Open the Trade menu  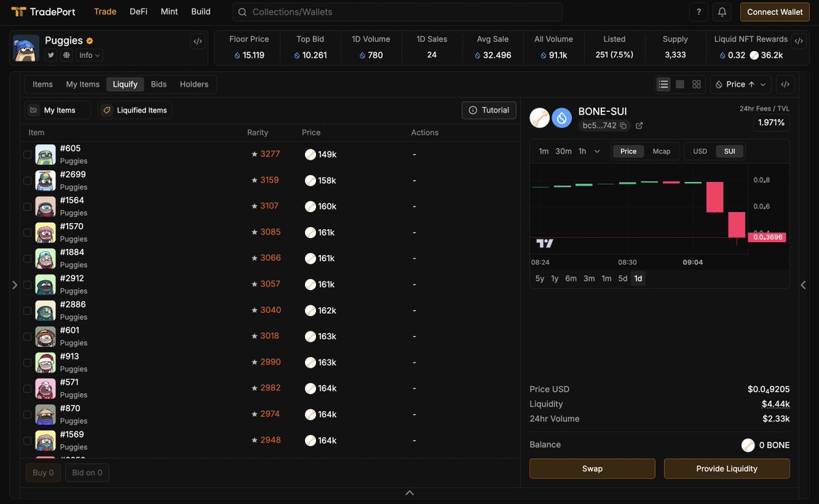[x=105, y=12]
